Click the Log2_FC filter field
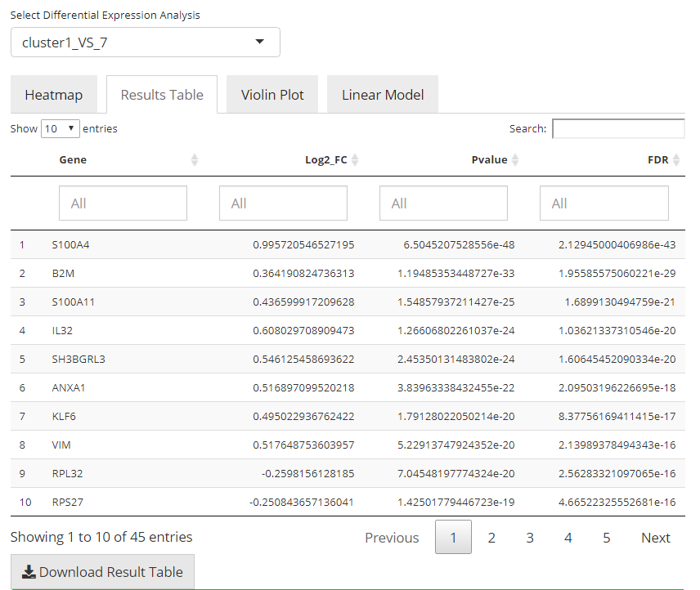This screenshot has height=590, width=700. pos(283,203)
